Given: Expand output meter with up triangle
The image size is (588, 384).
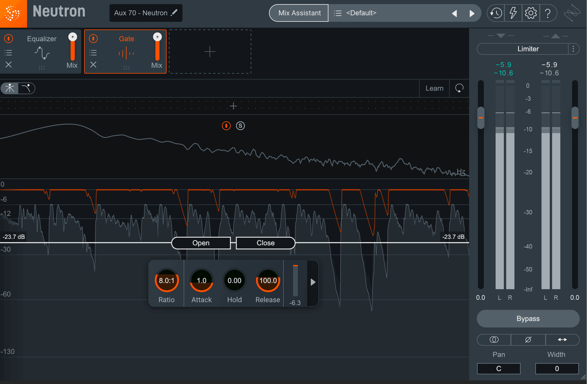Looking at the screenshot, I should 556,36.
